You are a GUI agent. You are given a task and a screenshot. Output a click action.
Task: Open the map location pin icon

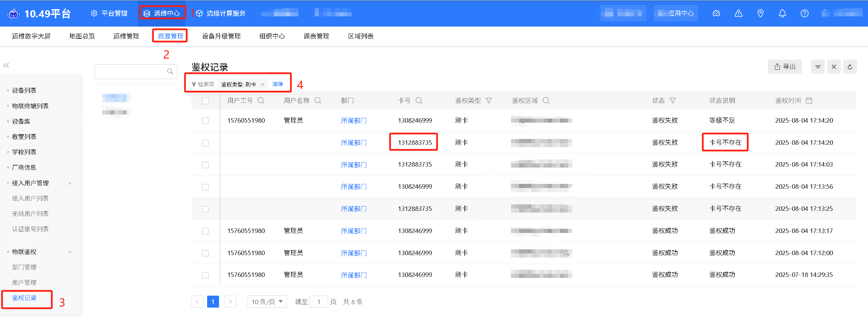click(x=760, y=13)
